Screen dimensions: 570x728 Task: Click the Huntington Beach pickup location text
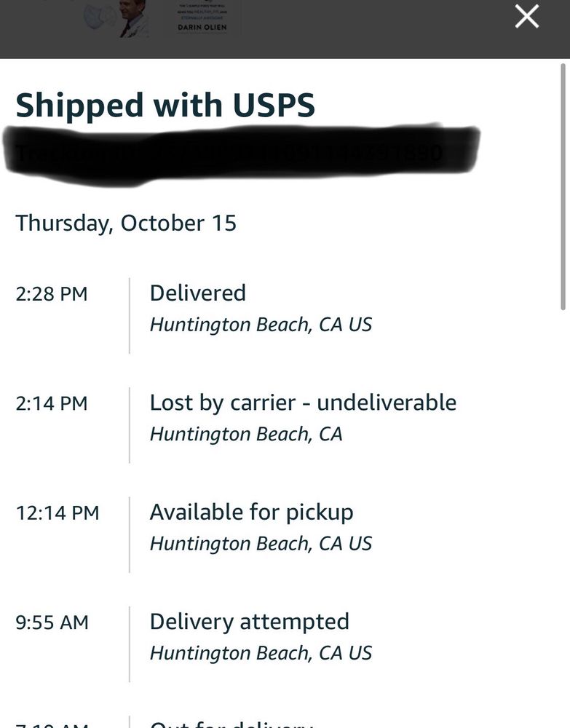tap(262, 543)
